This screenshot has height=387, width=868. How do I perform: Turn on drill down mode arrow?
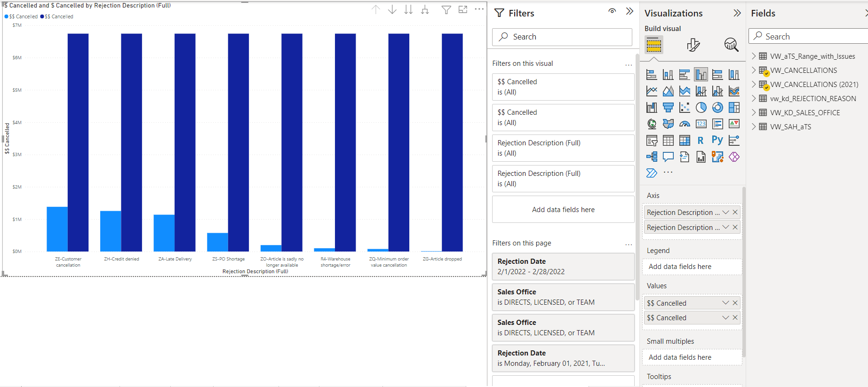[392, 9]
